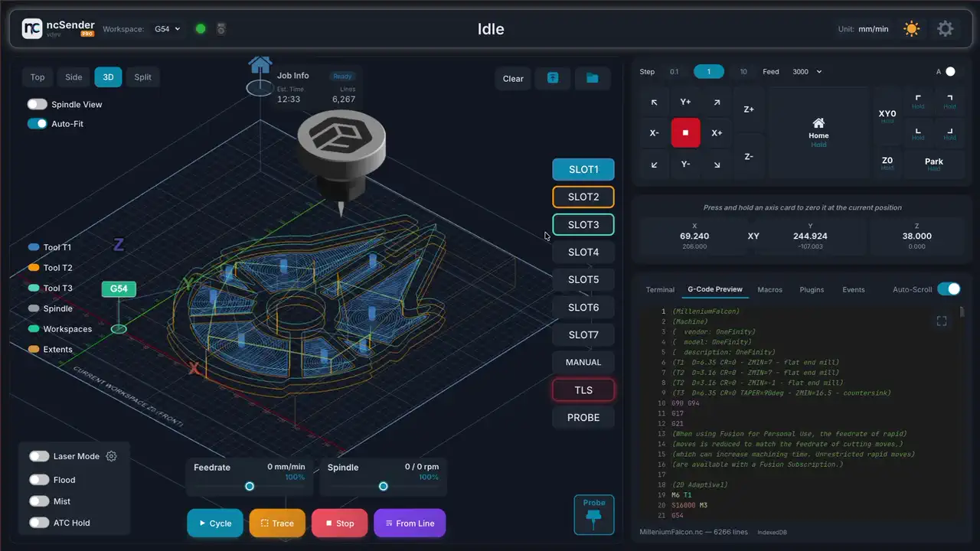Adjust the Spindle override slider
Screen dimensions: 980x551
click(383, 486)
